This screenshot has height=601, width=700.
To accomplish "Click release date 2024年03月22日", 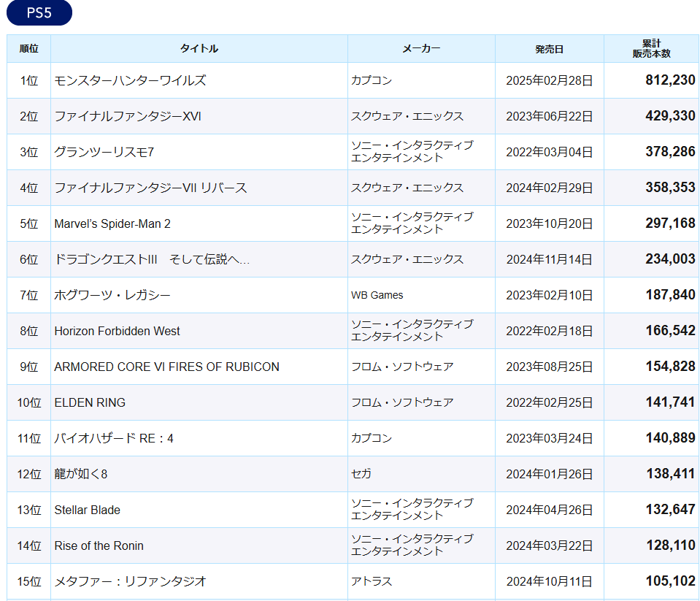I will (x=549, y=546).
